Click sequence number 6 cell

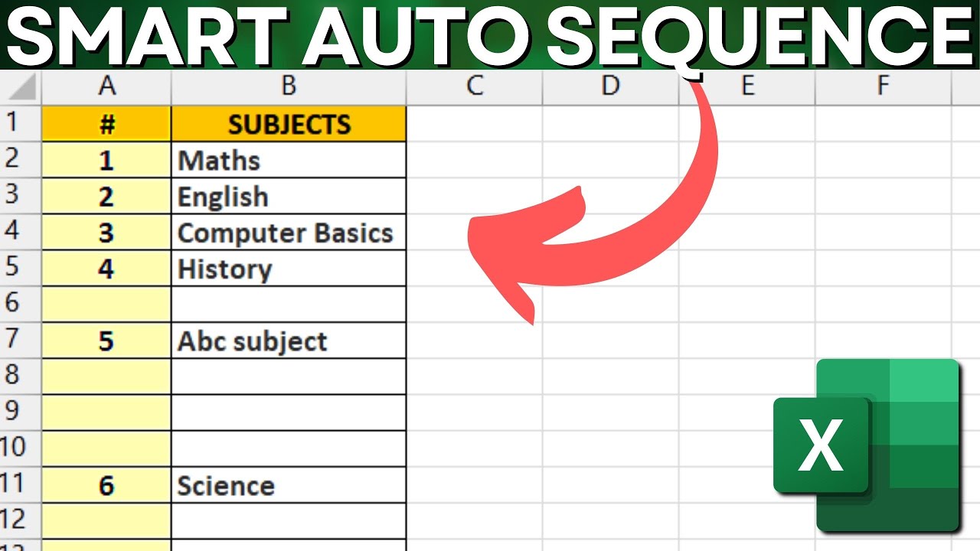pyautogui.click(x=106, y=484)
